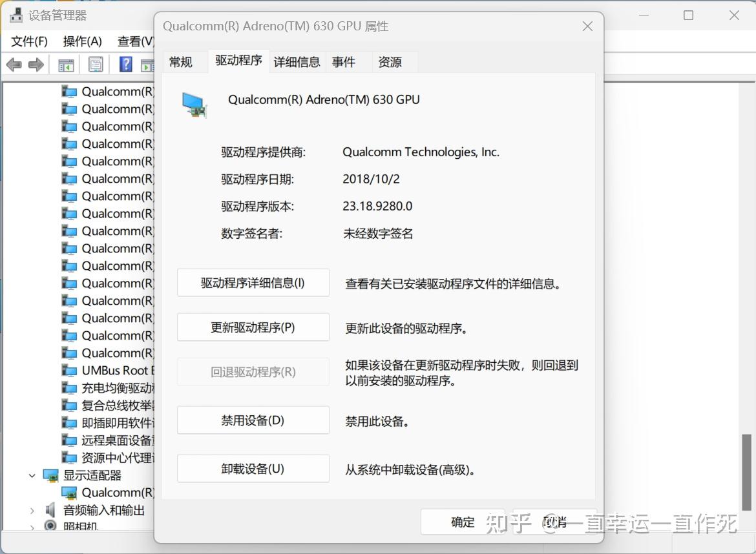
Task: Select the 即插即用软件 tree row text
Action: pos(118,423)
